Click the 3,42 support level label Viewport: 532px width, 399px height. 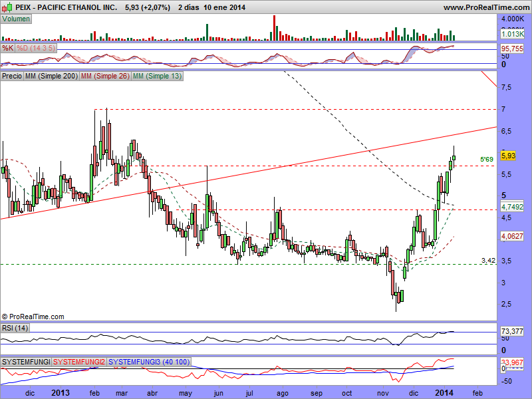488,261
